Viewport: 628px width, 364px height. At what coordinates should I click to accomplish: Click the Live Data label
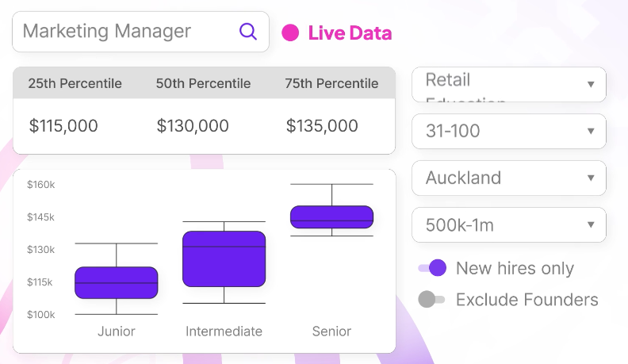pos(350,33)
